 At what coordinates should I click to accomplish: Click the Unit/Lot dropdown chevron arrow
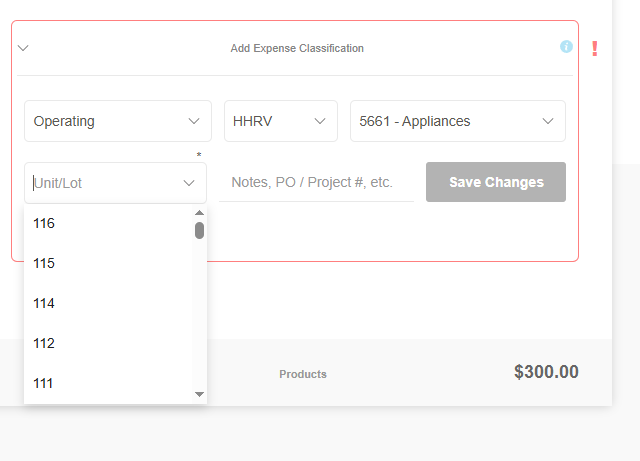coord(189,183)
